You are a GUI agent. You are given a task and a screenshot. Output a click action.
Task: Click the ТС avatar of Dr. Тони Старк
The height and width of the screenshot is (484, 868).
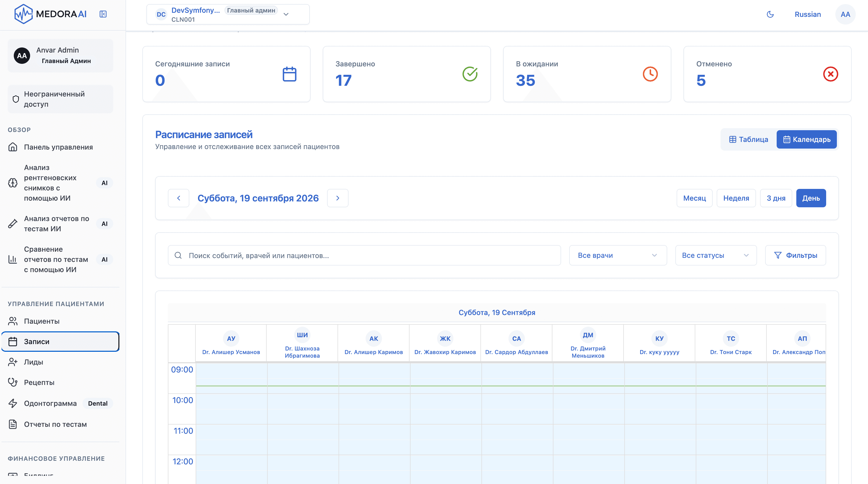pos(731,338)
